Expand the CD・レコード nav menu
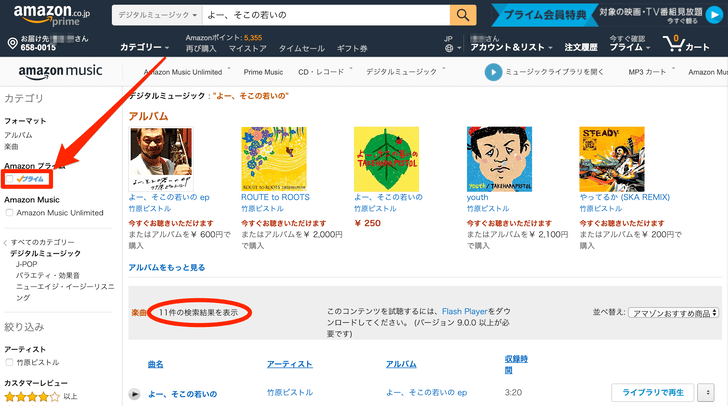 tap(325, 72)
